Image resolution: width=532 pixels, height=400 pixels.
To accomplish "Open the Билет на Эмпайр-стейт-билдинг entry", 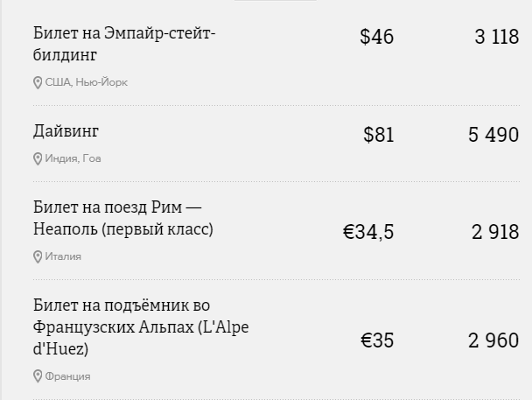I will [124, 44].
